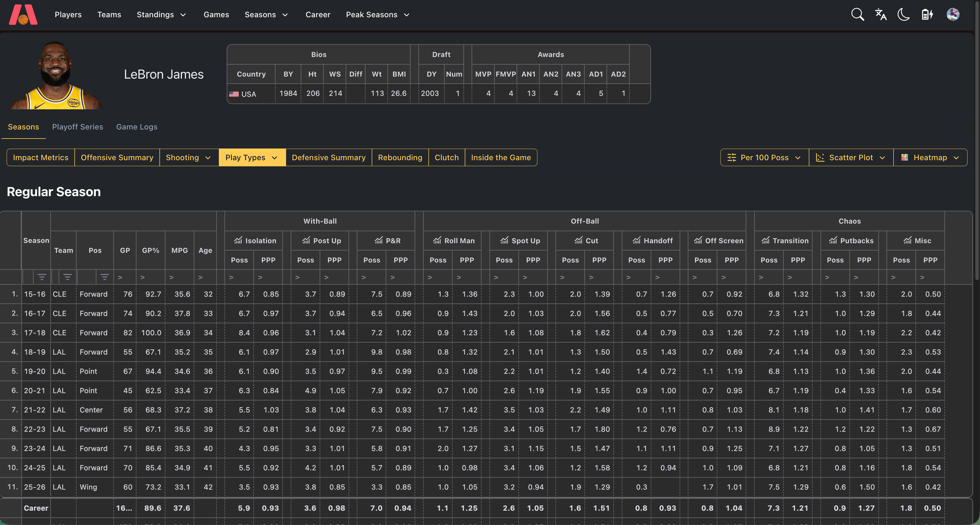Click the USA flag icon
980x525 pixels.
coord(234,94)
